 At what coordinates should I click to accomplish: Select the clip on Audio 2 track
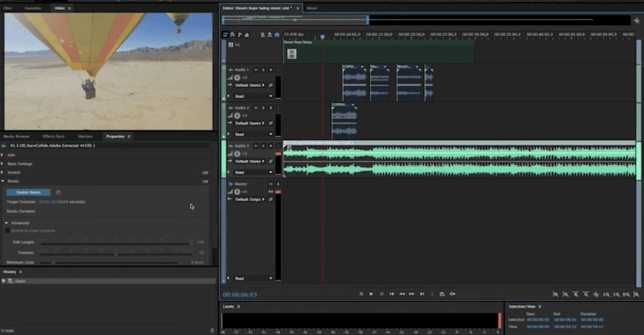point(345,121)
